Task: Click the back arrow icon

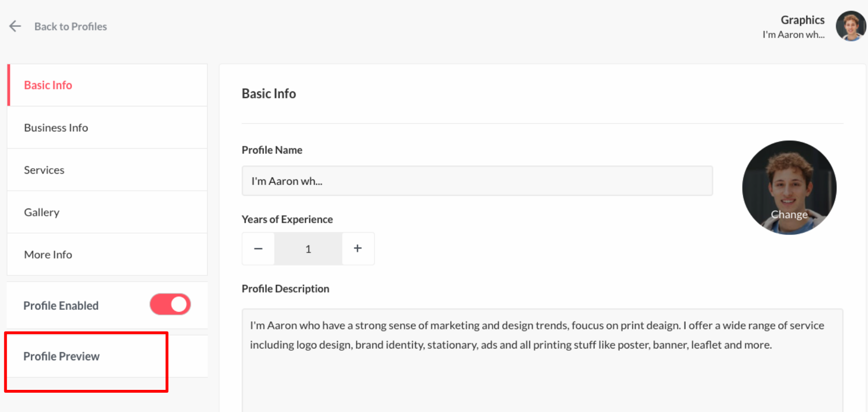Action: click(15, 26)
